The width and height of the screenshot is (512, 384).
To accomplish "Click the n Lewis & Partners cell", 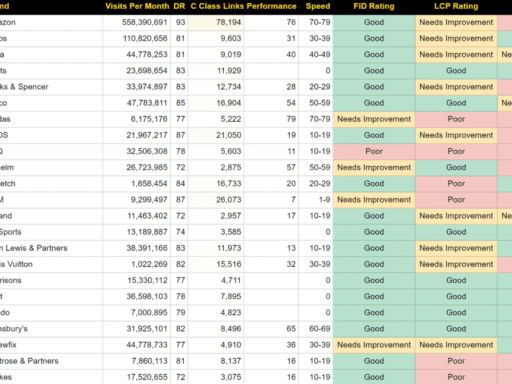I will [51, 248].
